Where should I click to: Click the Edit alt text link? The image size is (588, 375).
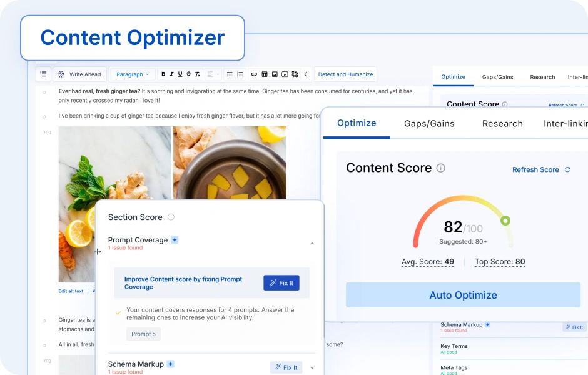click(x=71, y=291)
